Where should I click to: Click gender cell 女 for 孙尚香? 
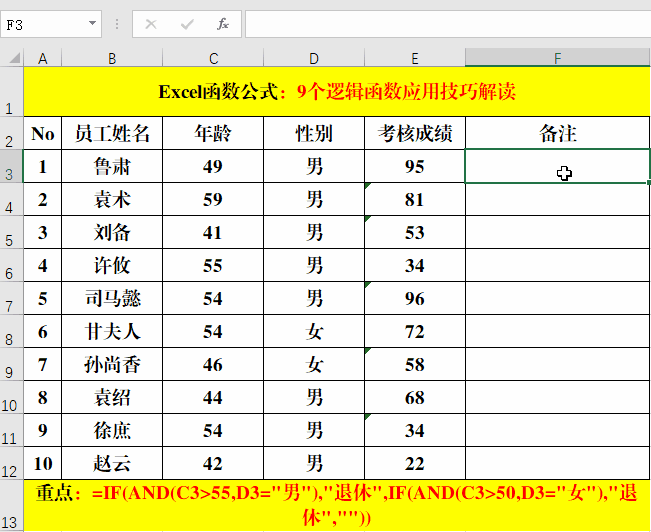(x=314, y=364)
